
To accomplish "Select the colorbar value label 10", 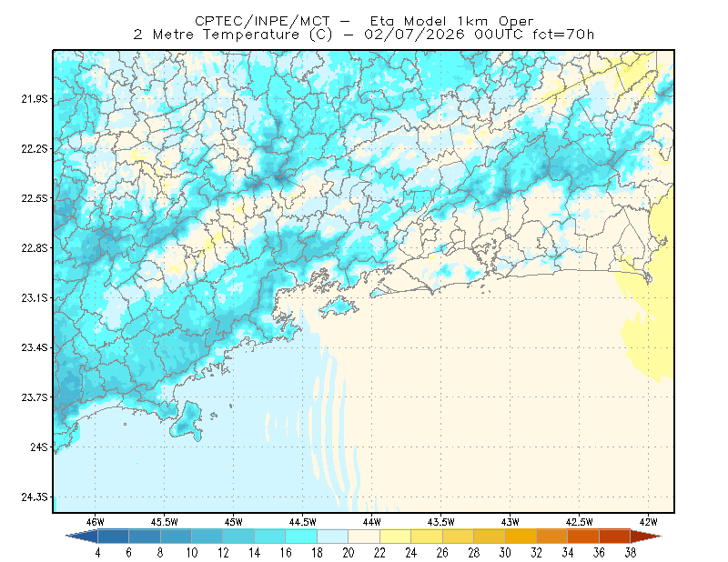I will click(x=192, y=553).
